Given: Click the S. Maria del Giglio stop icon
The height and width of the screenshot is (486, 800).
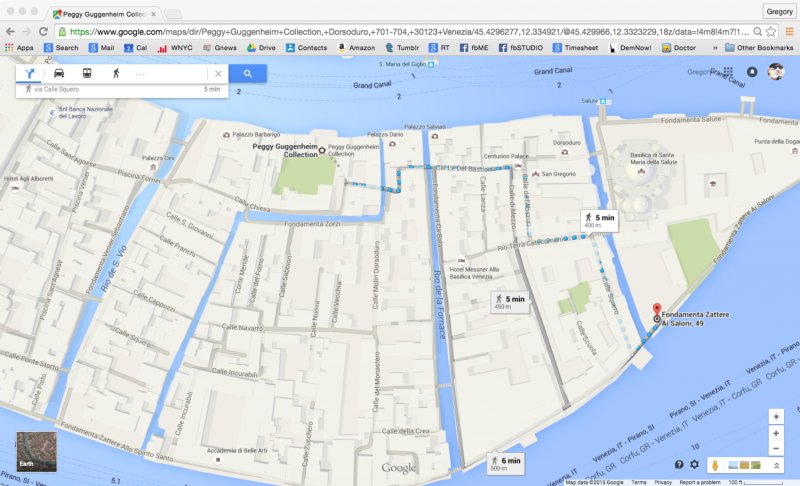Looking at the screenshot, I should (431, 64).
